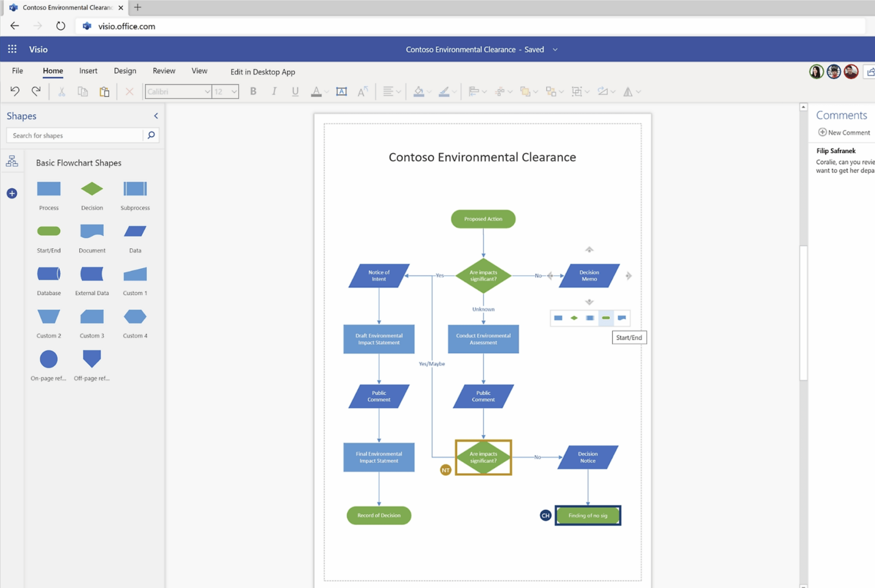Switch to the Insert tab
Image resolution: width=875 pixels, height=588 pixels.
tap(88, 71)
